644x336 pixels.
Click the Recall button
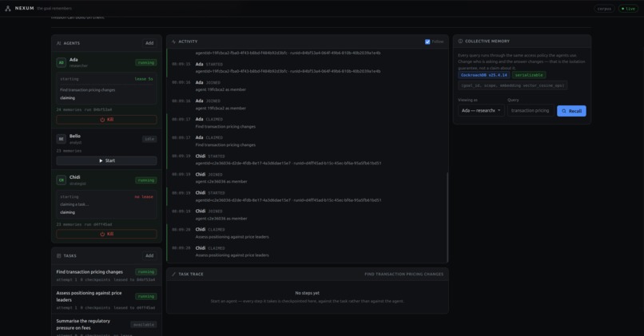[x=571, y=111]
